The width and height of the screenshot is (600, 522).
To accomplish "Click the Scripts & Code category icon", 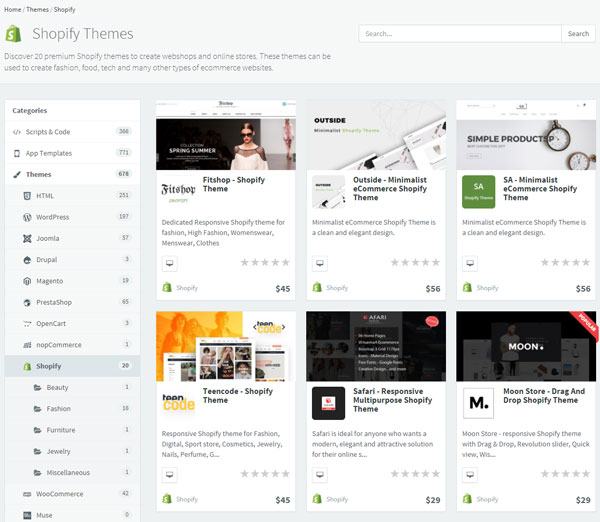I will 17,132.
